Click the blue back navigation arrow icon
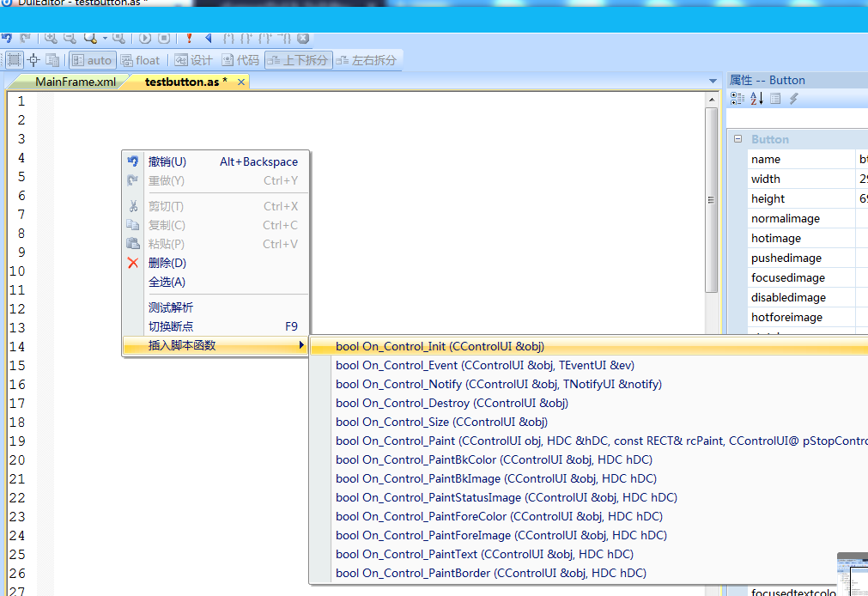The image size is (868, 596). (x=207, y=39)
